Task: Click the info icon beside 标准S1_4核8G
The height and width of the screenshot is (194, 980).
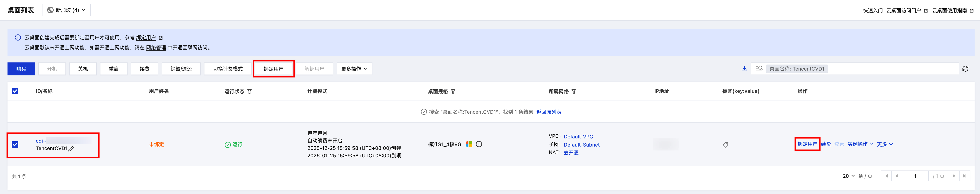Action: [x=479, y=144]
